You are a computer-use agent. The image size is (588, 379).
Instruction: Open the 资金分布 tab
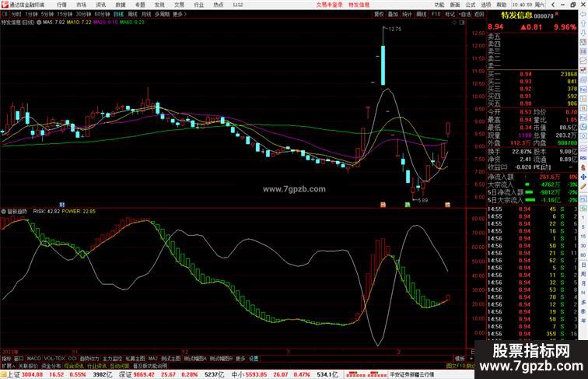[51, 366]
